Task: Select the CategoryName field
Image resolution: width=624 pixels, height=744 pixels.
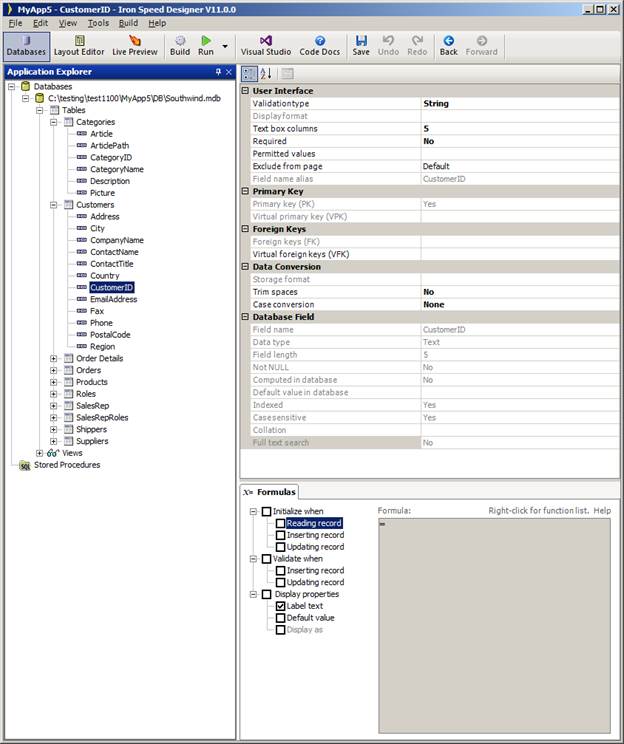Action: pyautogui.click(x=117, y=169)
